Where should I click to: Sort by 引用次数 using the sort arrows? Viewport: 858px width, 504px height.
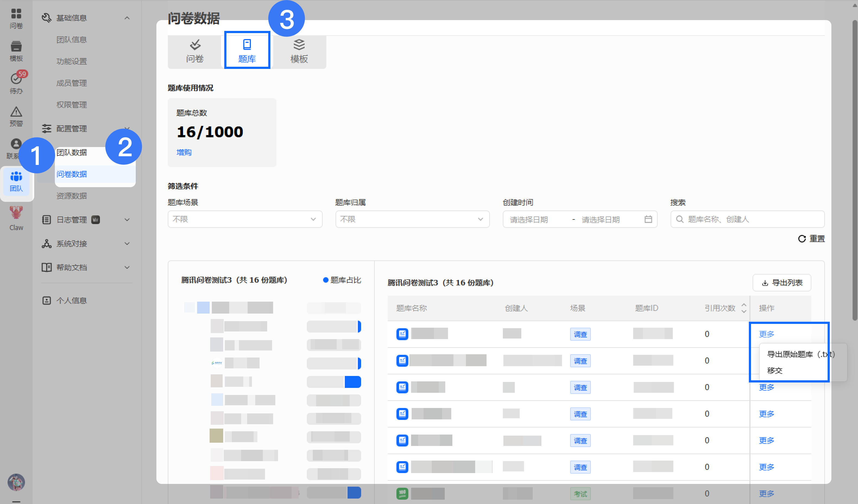click(744, 308)
